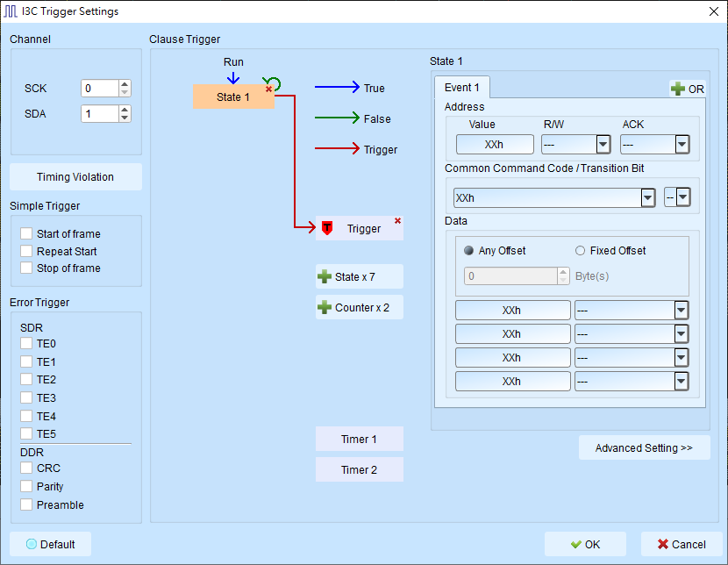Click the SDA channel number field

click(x=100, y=114)
